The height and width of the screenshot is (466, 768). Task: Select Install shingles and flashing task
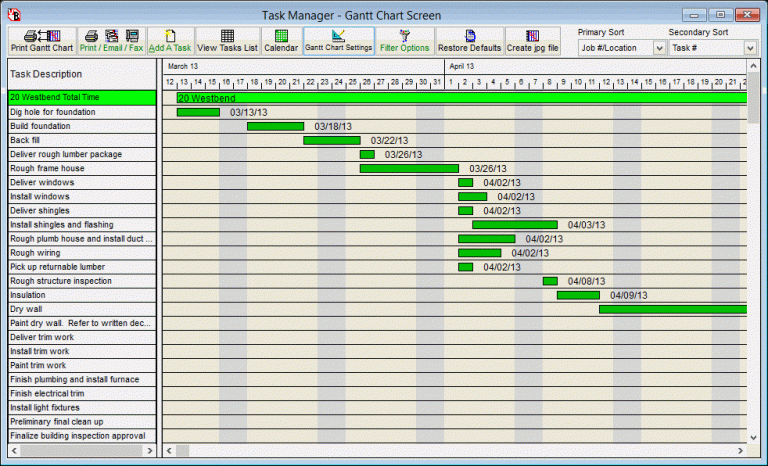point(82,225)
